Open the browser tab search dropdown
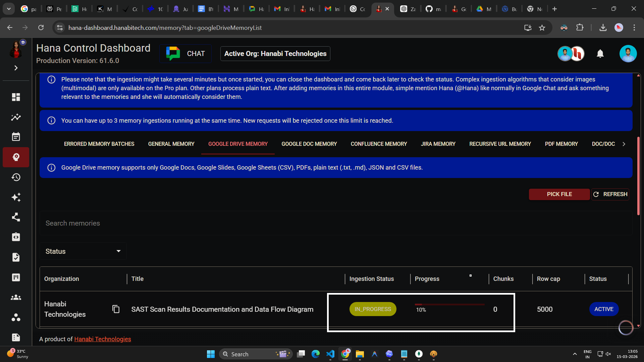Screen dimensions: 644x362 (x=9, y=9)
